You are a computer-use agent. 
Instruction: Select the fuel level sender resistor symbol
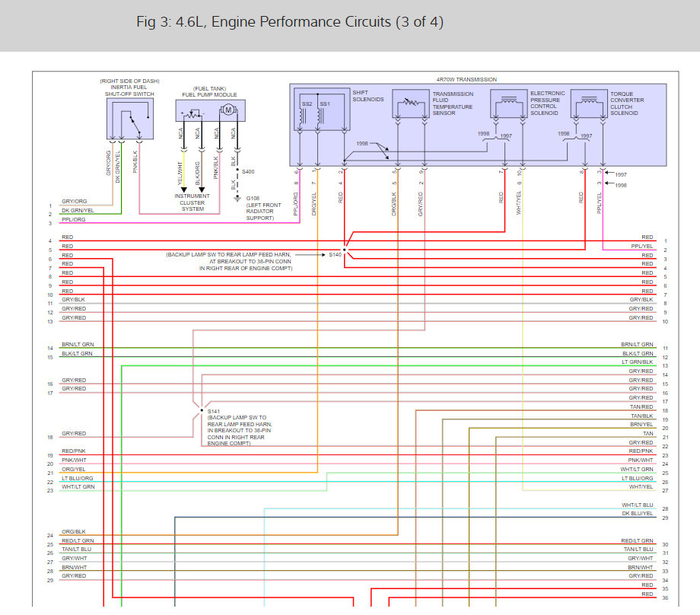pyautogui.click(x=192, y=114)
